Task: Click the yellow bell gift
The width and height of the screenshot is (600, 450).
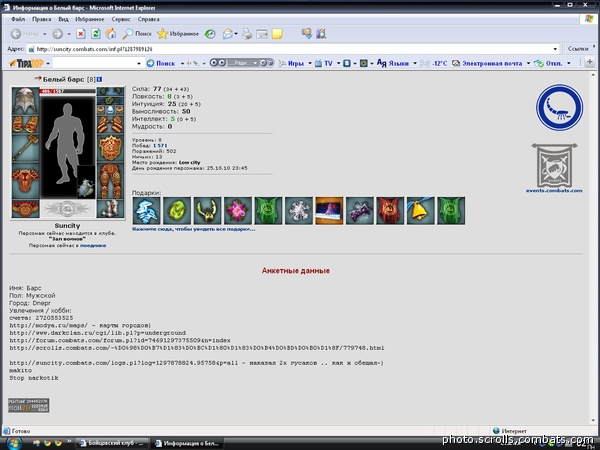Action: point(421,211)
